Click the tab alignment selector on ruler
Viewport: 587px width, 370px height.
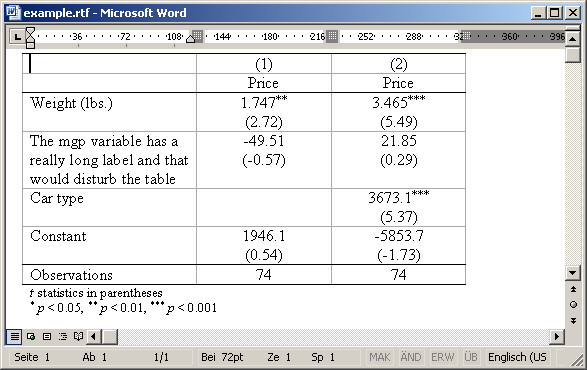tap(17, 37)
